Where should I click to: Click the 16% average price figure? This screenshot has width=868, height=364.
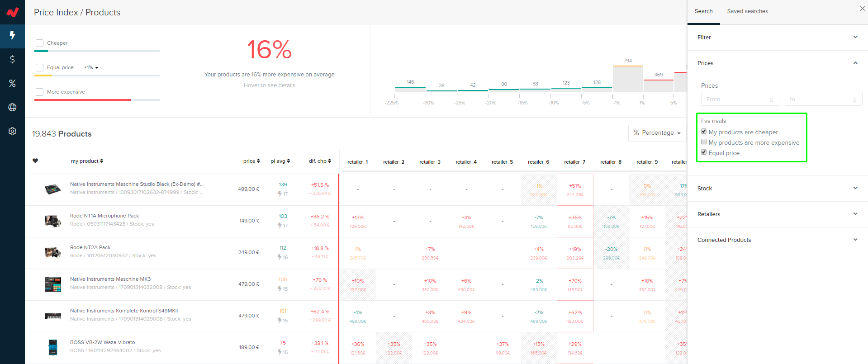click(269, 50)
